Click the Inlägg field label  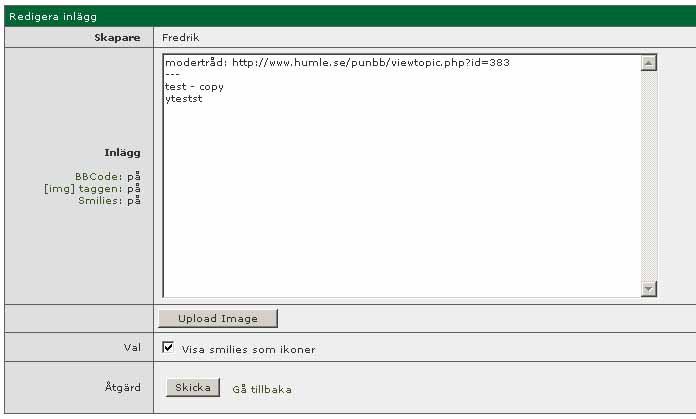pyautogui.click(x=122, y=152)
